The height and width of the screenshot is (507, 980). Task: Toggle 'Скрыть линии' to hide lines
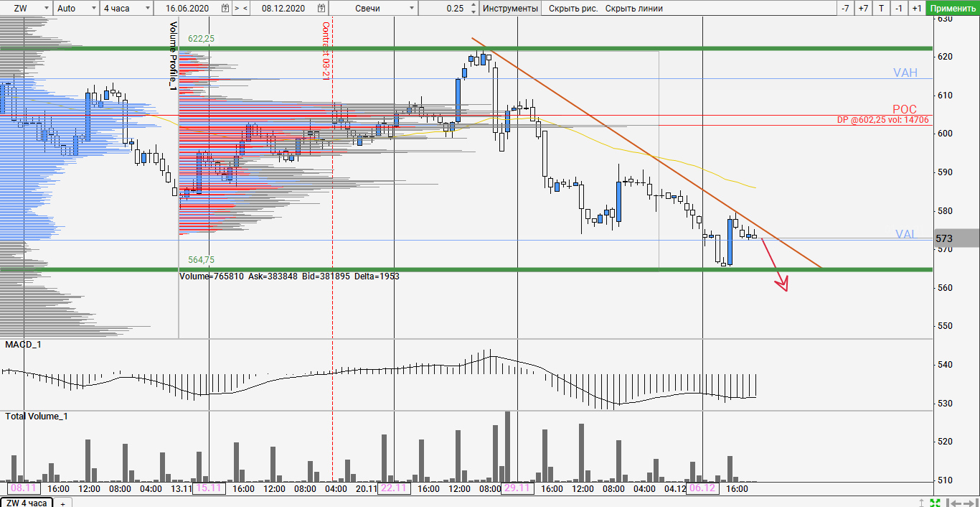click(x=633, y=9)
